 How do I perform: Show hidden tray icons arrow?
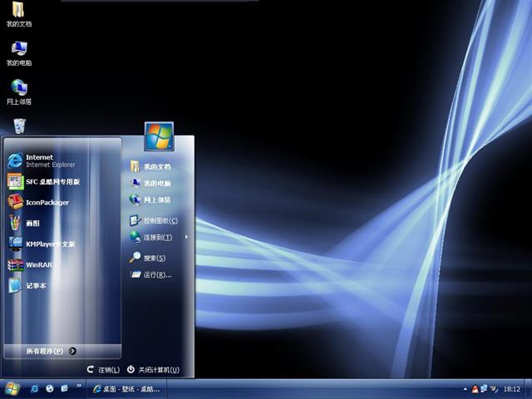click(x=465, y=389)
